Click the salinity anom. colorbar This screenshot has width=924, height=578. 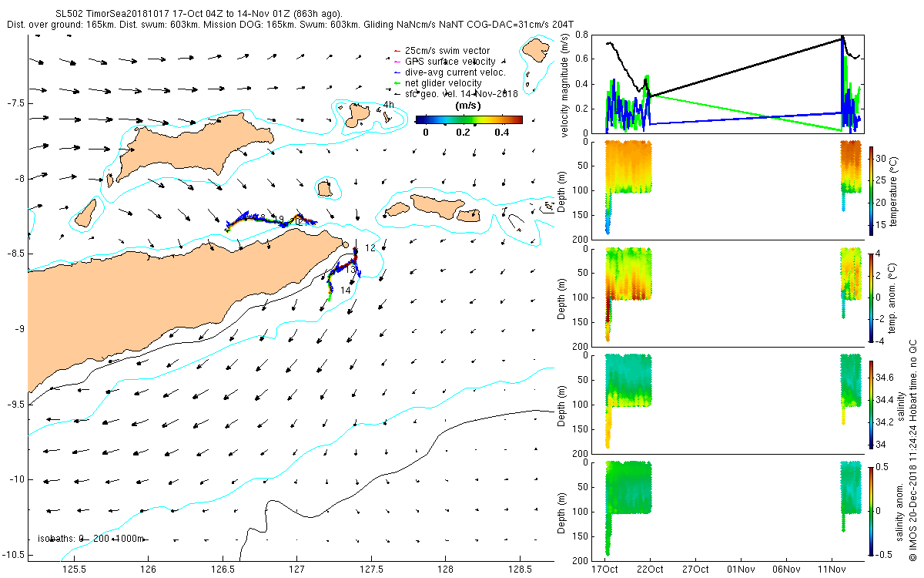click(x=872, y=510)
